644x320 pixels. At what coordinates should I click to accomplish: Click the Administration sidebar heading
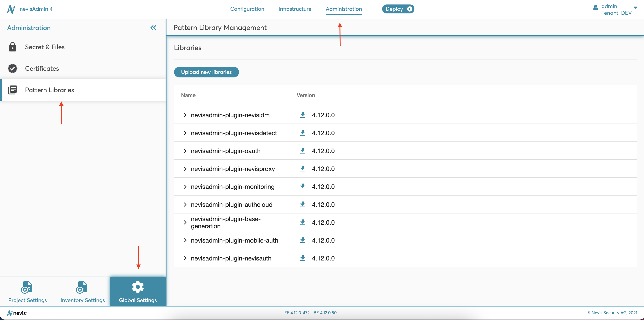click(29, 28)
